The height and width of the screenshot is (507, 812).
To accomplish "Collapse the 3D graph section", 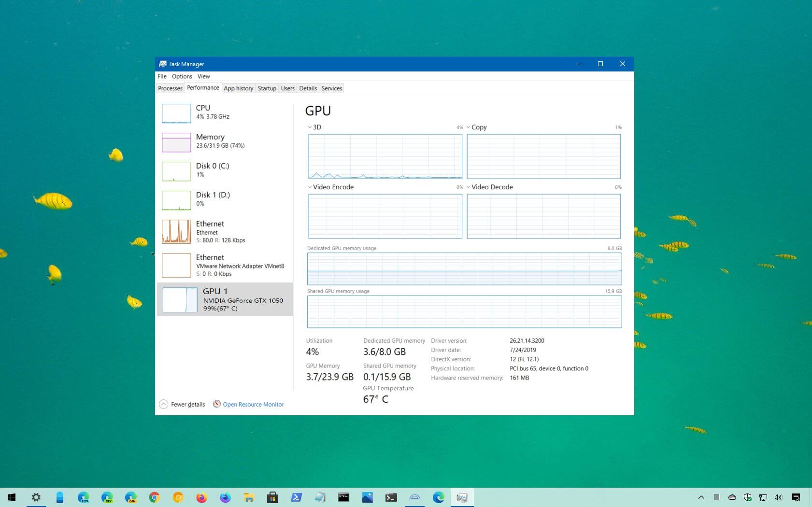I will 310,127.
